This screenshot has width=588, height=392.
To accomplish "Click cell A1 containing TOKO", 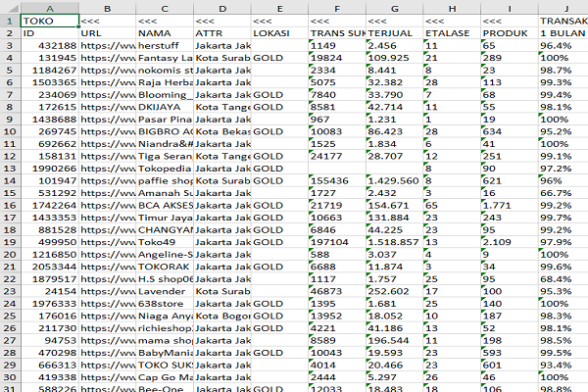I will point(50,21).
